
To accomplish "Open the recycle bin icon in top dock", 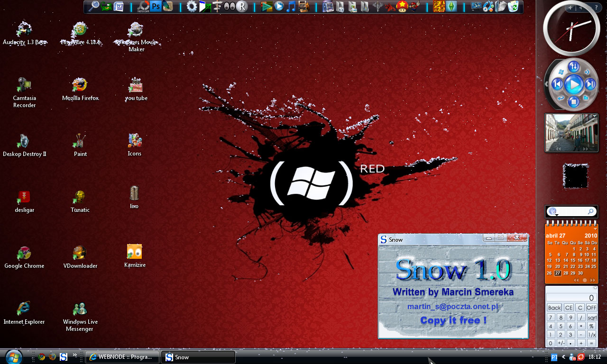I will tap(513, 6).
